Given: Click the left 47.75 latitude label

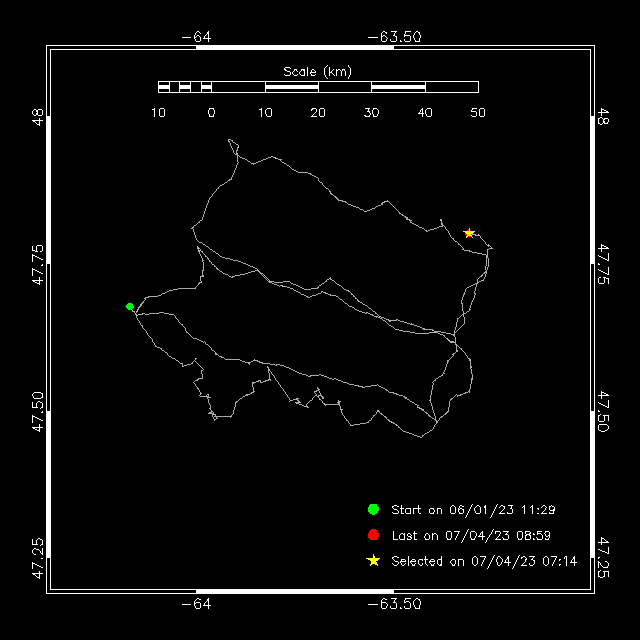Looking at the screenshot, I should [x=38, y=264].
